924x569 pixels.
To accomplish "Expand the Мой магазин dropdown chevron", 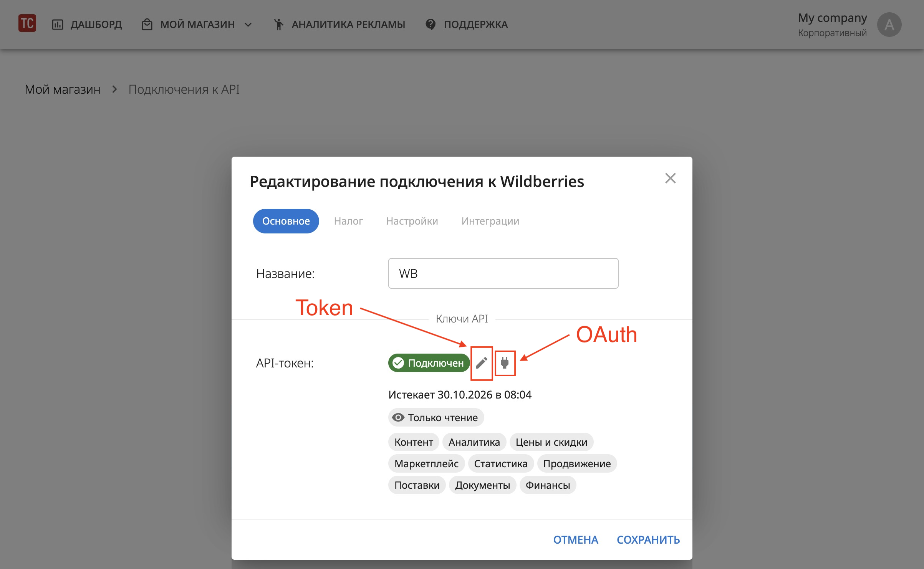I will 248,25.
